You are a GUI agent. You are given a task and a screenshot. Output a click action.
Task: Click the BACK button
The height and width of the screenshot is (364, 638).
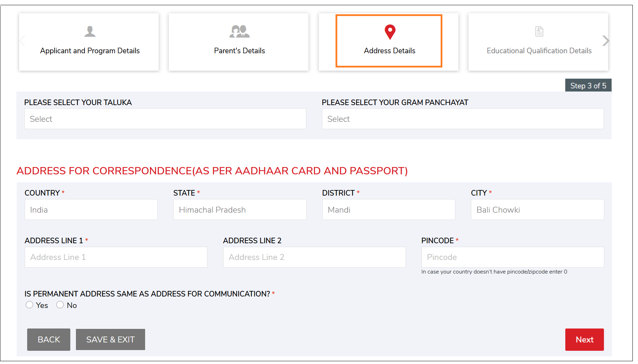click(x=49, y=340)
